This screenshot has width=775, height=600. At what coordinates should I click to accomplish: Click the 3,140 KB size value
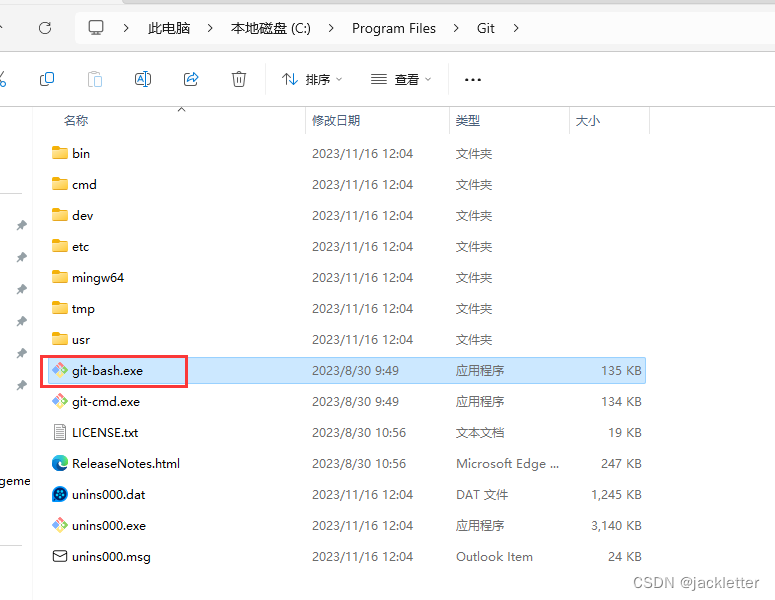pyautogui.click(x=616, y=525)
